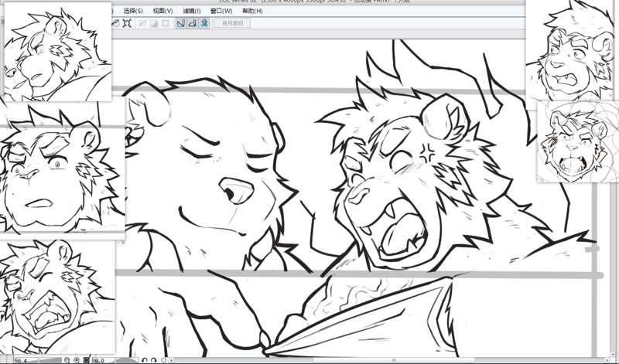Screen dimensions: 619x364
Task: Click the greyed text button in toolbar
Action: [x=233, y=23]
